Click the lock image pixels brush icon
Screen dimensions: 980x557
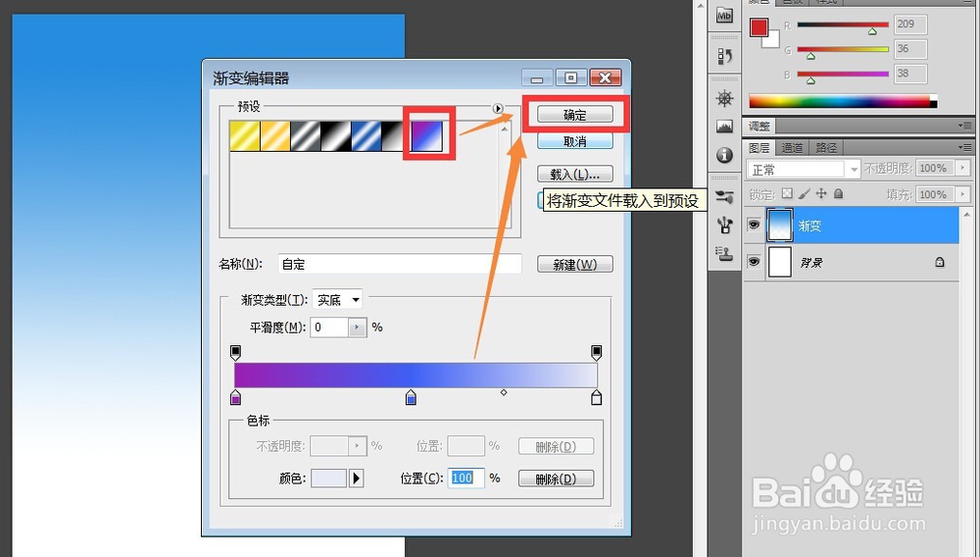[x=805, y=194]
